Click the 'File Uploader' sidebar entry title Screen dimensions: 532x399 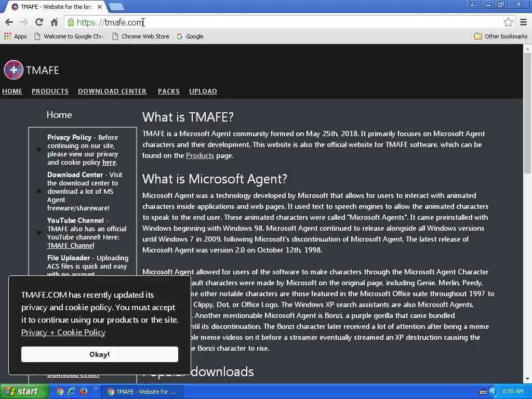pyautogui.click(x=69, y=258)
